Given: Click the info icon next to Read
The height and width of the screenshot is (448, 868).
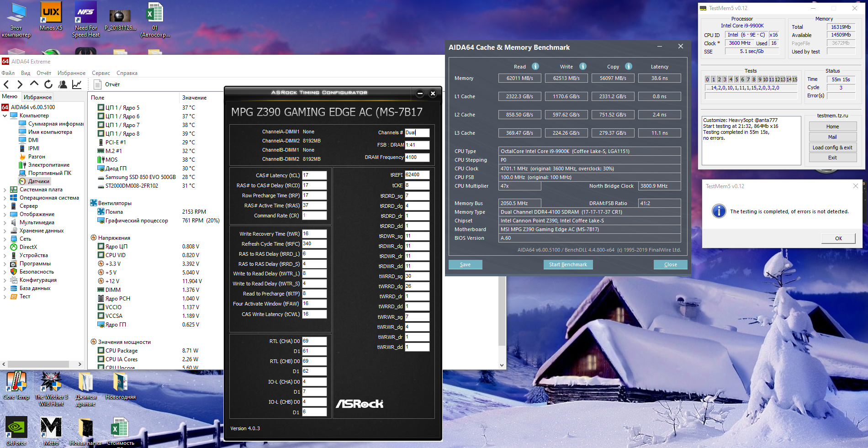Looking at the screenshot, I should click(x=535, y=66).
